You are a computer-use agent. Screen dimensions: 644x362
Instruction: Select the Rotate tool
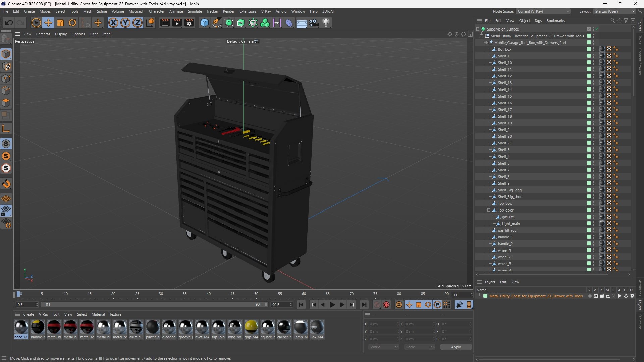[72, 23]
